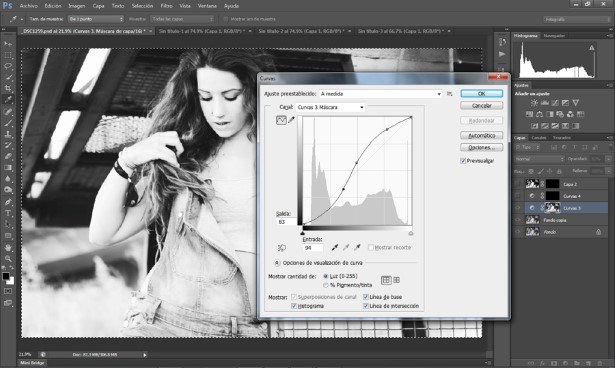Pick the black point eyedropper
Screen dimensions: 615x368
click(x=335, y=247)
